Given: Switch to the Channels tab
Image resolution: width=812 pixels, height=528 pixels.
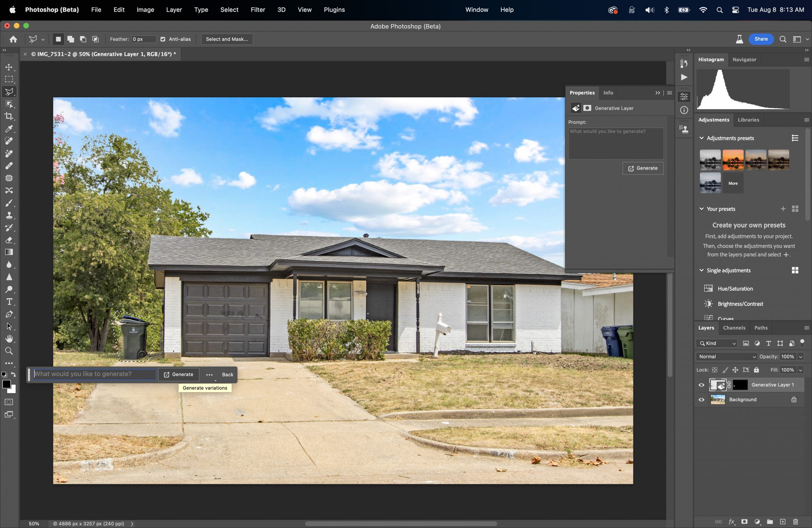Looking at the screenshot, I should tap(734, 328).
